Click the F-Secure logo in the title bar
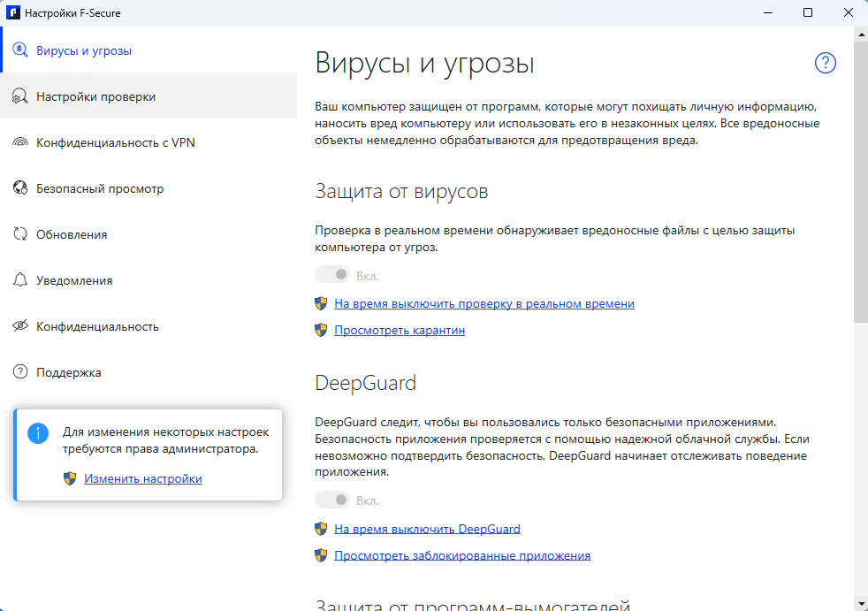868x611 pixels. pos(12,12)
